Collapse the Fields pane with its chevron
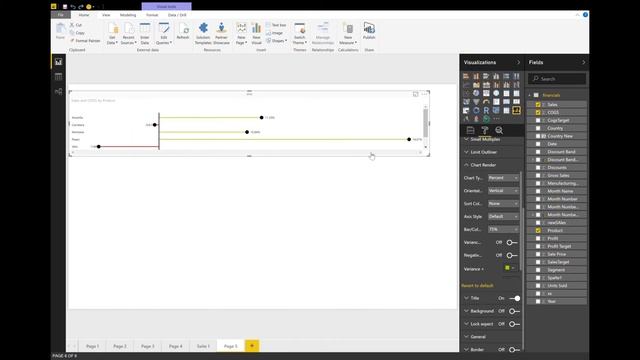 point(583,62)
